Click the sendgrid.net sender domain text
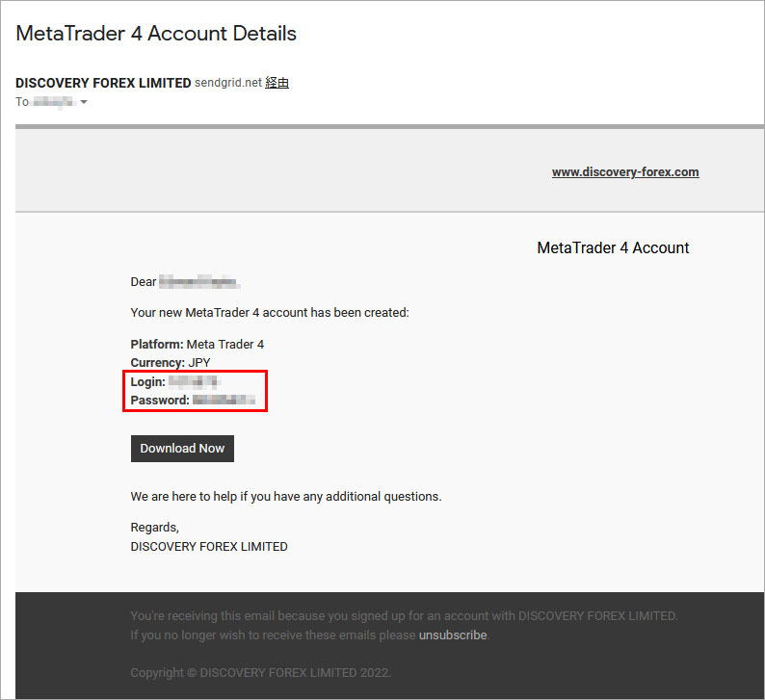 click(x=228, y=83)
